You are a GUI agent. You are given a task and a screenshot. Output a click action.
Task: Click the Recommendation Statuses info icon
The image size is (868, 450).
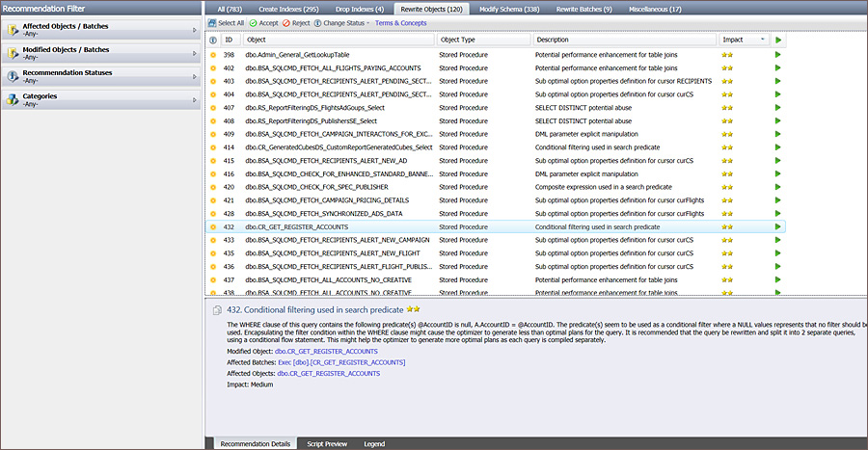13,76
